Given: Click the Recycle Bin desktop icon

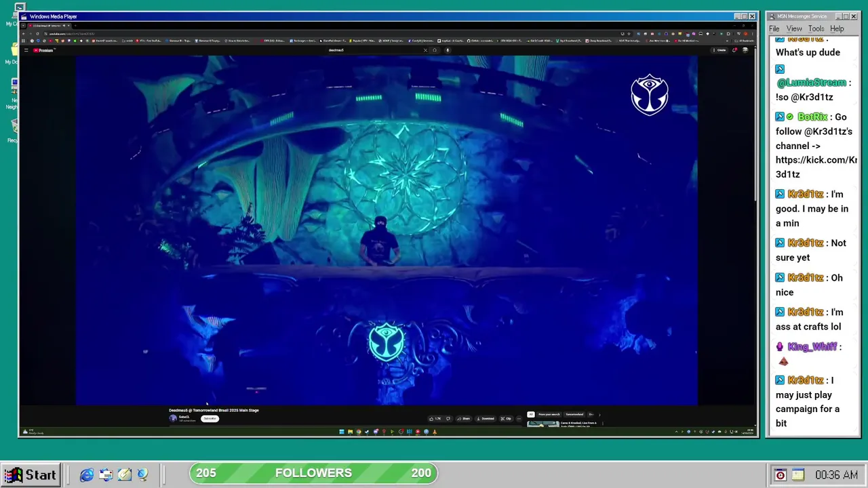Looking at the screenshot, I should point(14,129).
